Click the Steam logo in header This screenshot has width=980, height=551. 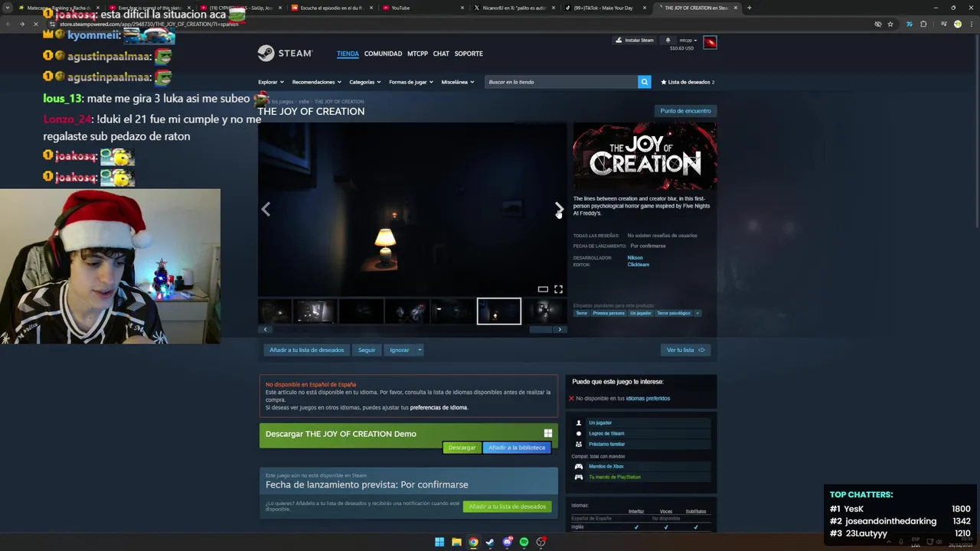[x=285, y=54]
